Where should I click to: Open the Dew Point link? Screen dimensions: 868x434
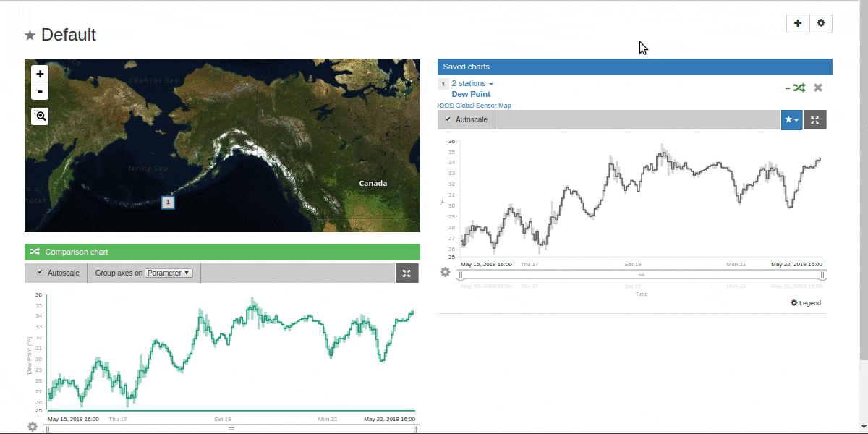471,94
